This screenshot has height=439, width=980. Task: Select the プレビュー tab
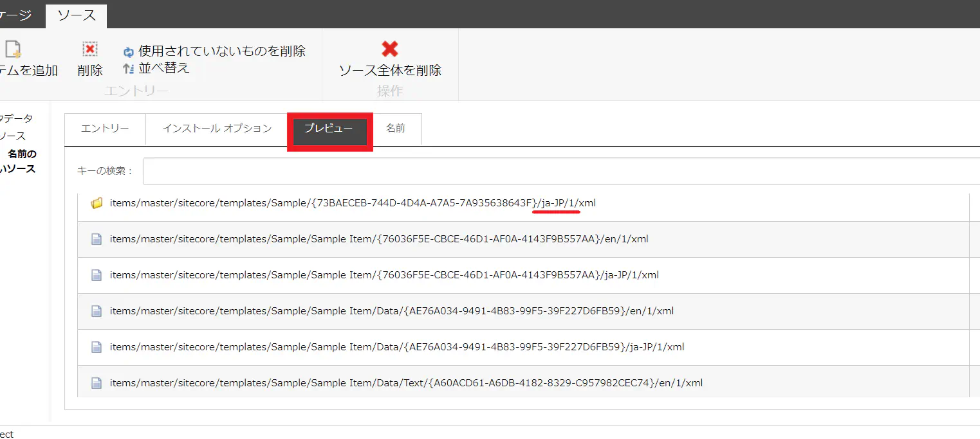(329, 131)
